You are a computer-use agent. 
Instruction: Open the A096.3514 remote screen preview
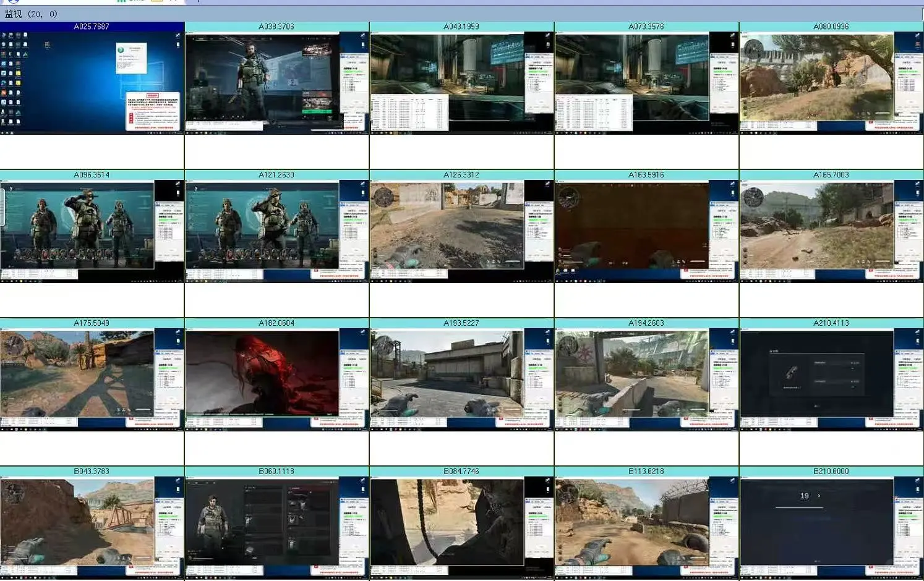(x=92, y=231)
